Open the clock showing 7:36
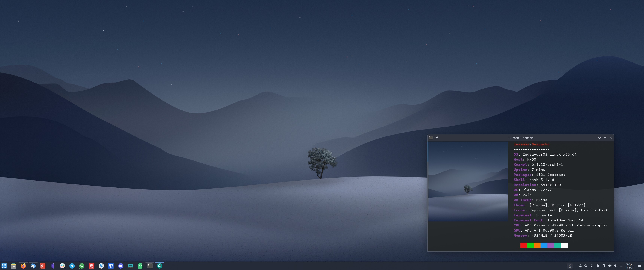The width and height of the screenshot is (644, 270). [629, 266]
